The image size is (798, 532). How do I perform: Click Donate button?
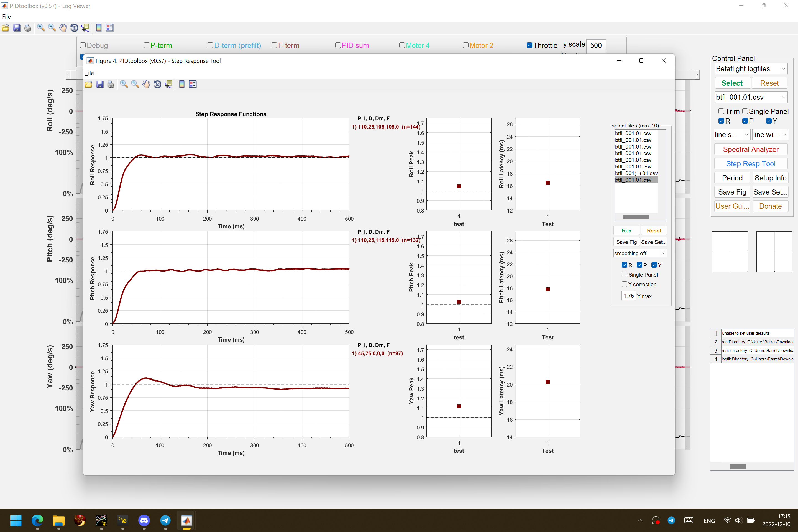(770, 206)
